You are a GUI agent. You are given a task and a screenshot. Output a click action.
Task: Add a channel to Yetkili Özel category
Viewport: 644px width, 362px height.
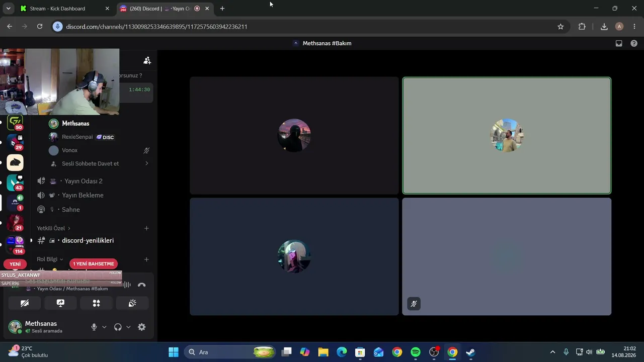146,228
